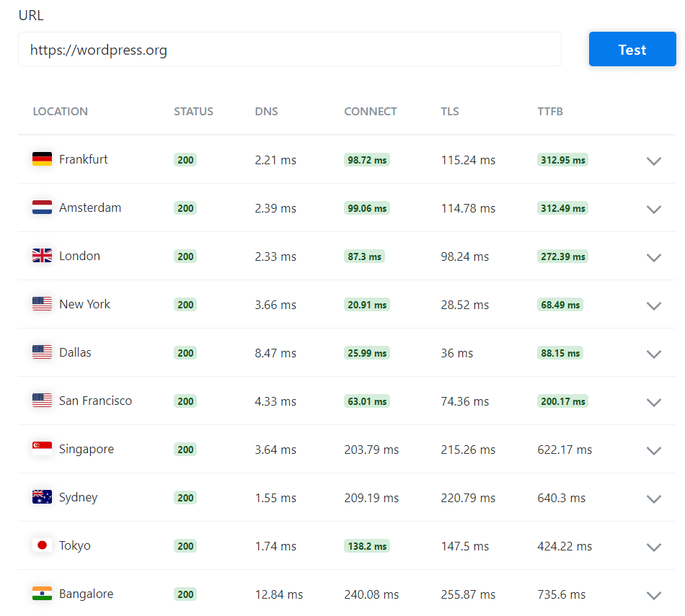
Task: Expand the London row chevron
Action: (653, 257)
